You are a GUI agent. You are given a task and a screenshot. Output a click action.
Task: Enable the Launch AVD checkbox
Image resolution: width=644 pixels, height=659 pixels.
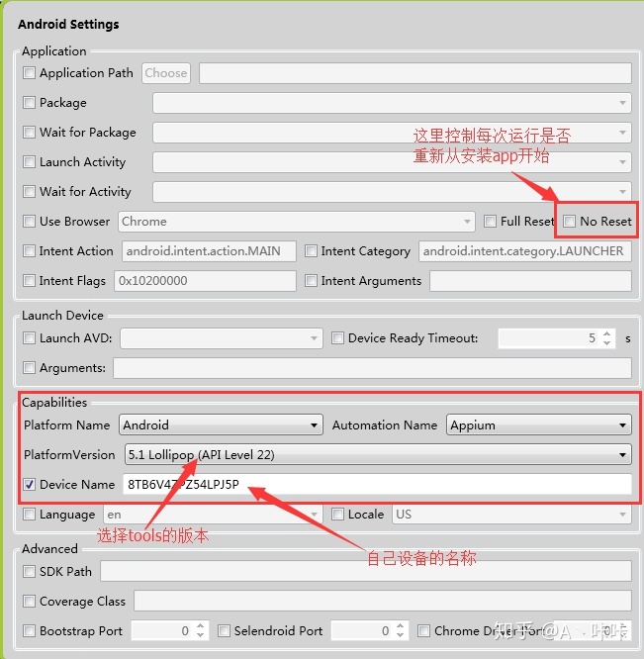point(29,337)
